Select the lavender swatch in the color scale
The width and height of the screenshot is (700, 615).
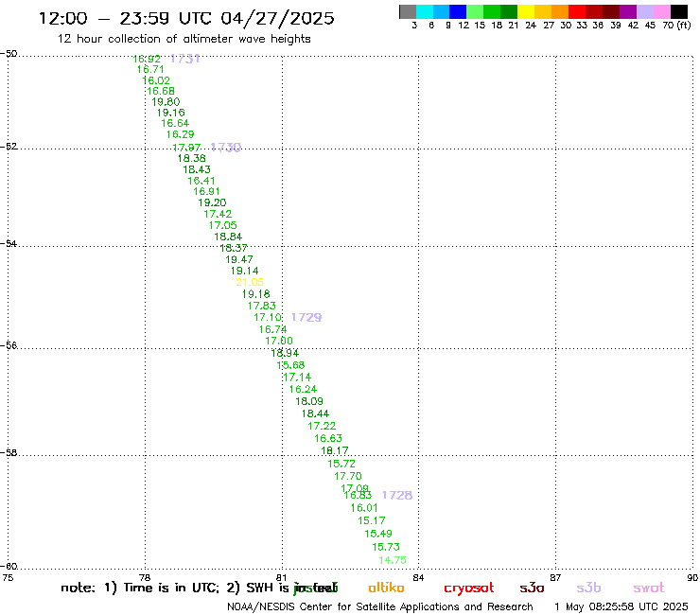point(645,11)
